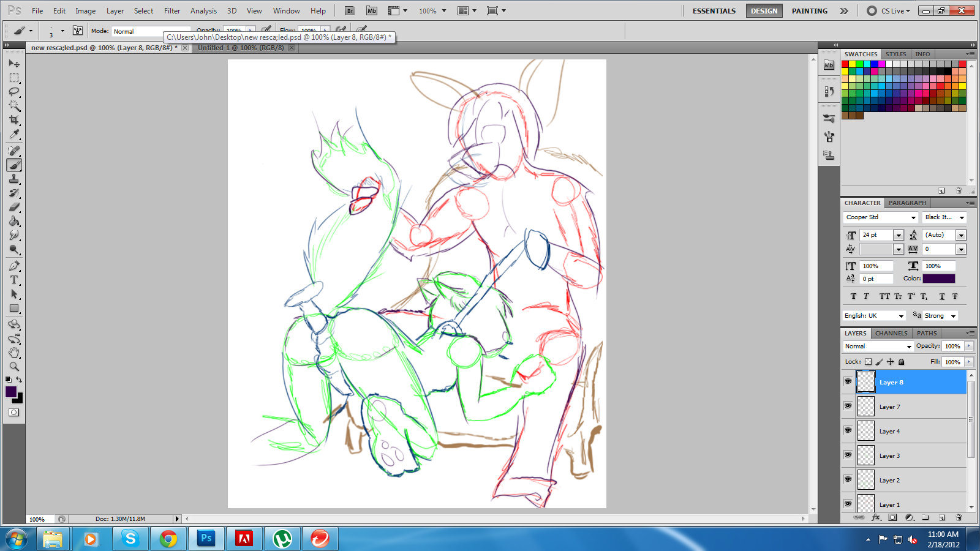Screen dimensions: 980x551
Task: Hide Layer 3 with its eye icon
Action: (x=848, y=455)
